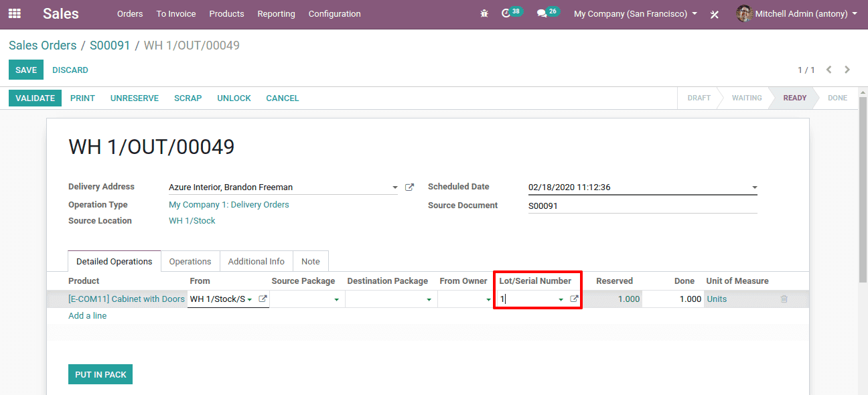
Task: Click the developer tools wrench icon
Action: point(715,14)
